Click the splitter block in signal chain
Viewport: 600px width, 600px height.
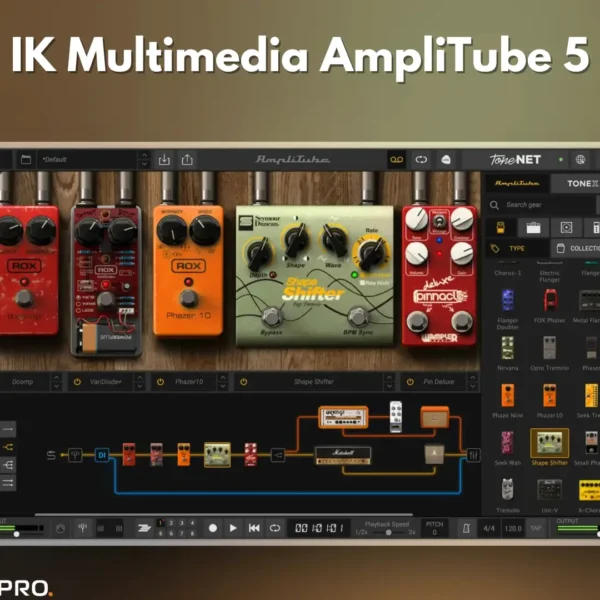[x=277, y=455]
